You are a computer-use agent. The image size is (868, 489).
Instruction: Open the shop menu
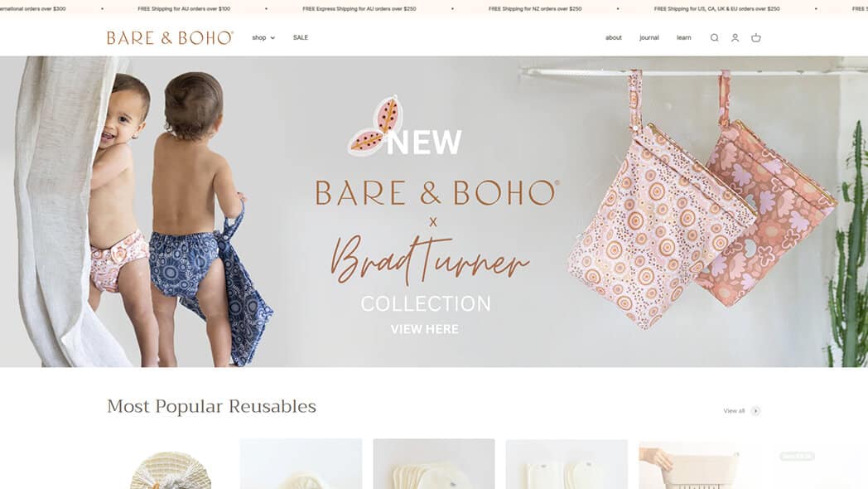(259, 37)
